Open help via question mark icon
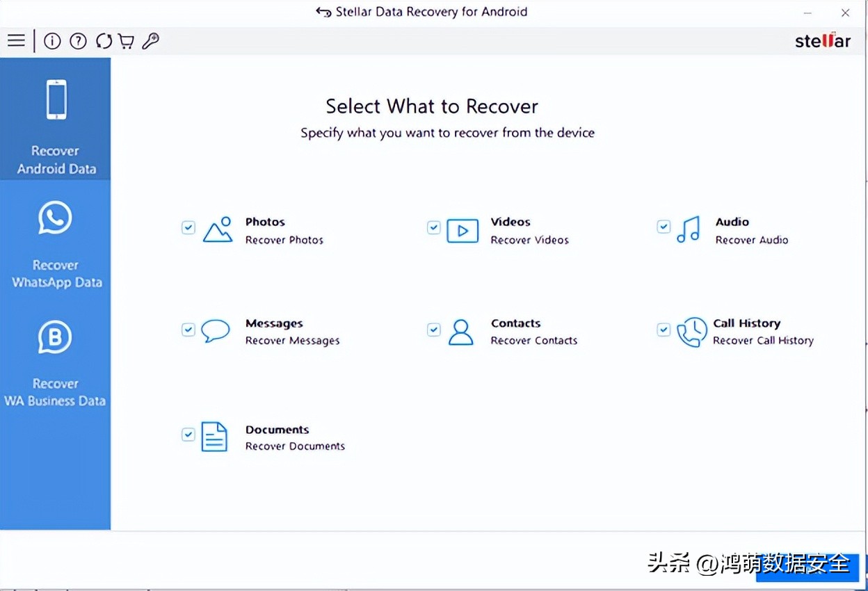Viewport: 868px width, 591px height. pyautogui.click(x=78, y=41)
